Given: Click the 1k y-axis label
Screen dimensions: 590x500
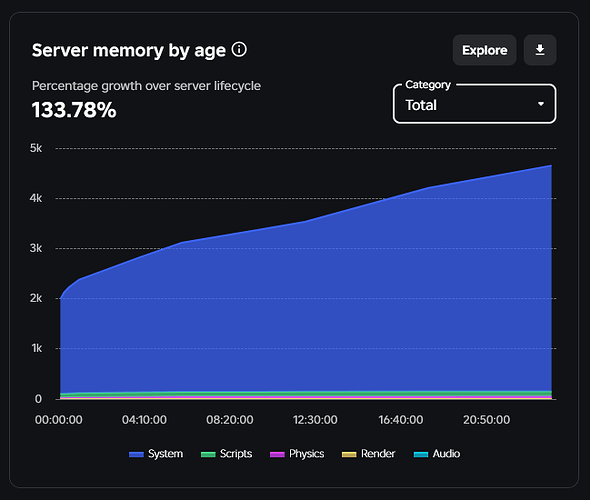Looking at the screenshot, I should coord(37,348).
